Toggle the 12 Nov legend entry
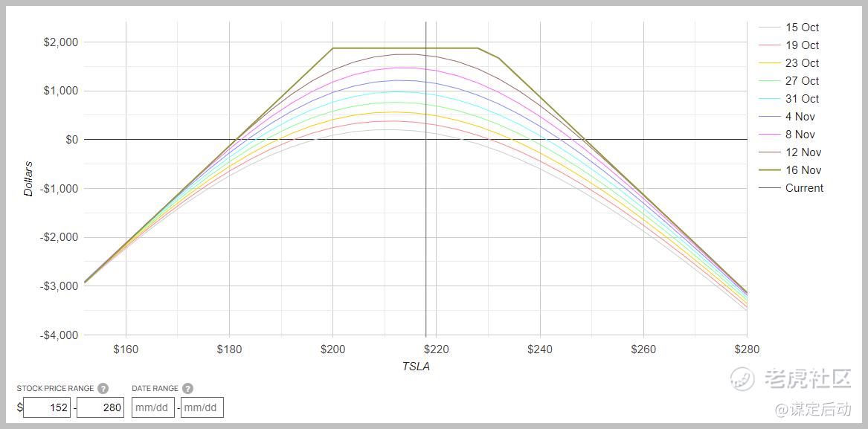The height and width of the screenshot is (429, 868). pos(790,152)
